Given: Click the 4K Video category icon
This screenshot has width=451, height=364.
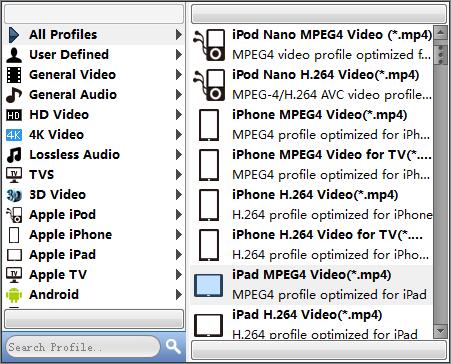Looking at the screenshot, I should pos(14,135).
